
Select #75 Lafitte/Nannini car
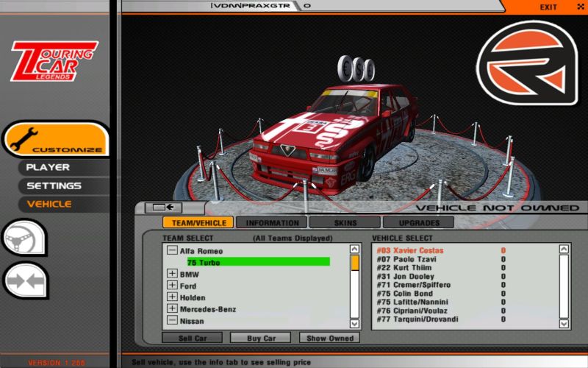tap(442, 302)
